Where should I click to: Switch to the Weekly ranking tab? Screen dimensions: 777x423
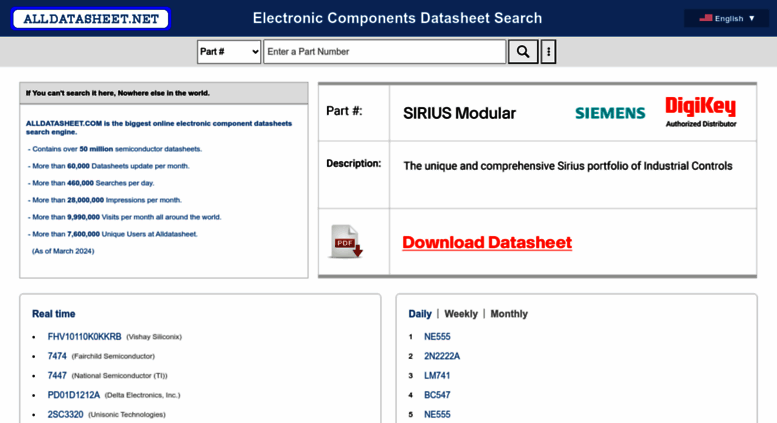pos(461,314)
